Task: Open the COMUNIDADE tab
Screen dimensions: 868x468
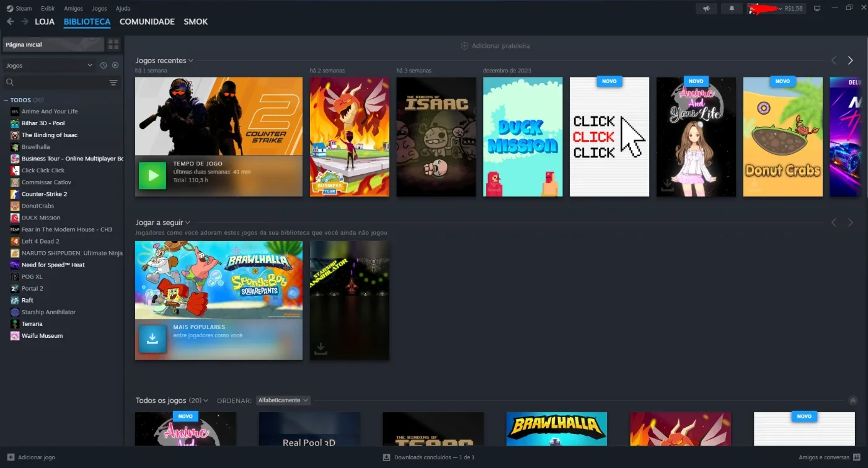Action: coord(147,22)
